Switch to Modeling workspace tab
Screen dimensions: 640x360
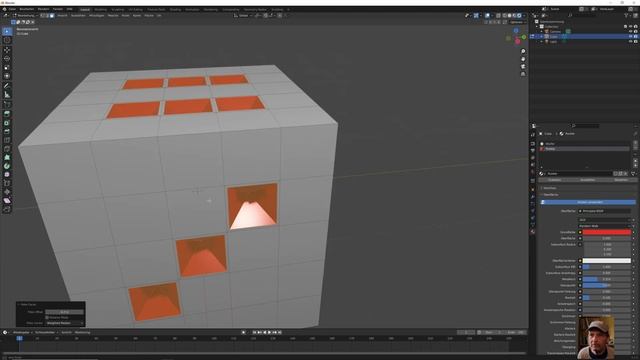pyautogui.click(x=100, y=9)
